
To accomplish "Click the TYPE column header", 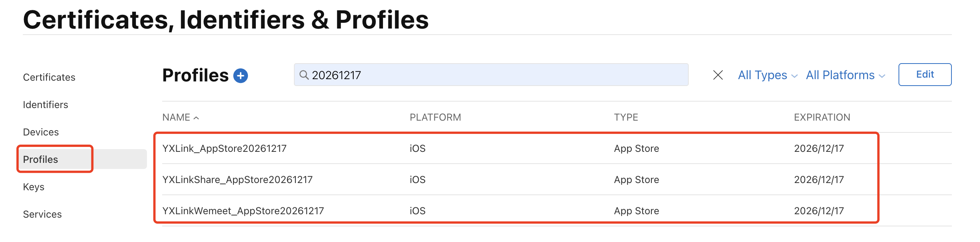I will 626,117.
